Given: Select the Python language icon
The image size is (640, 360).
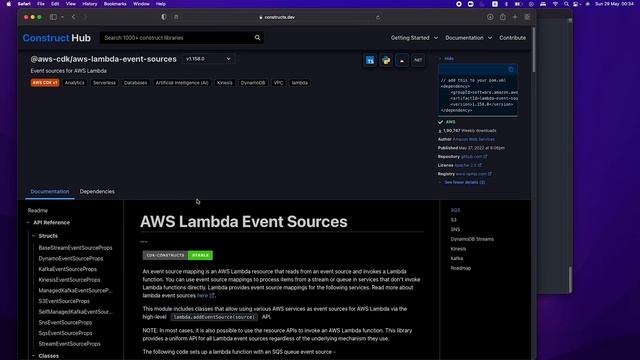Looking at the screenshot, I should click(386, 60).
